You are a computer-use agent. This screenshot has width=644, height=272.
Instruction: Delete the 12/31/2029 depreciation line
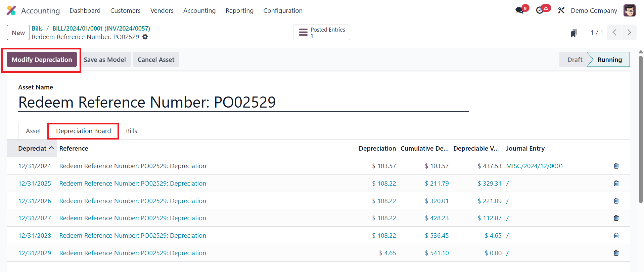pos(616,253)
